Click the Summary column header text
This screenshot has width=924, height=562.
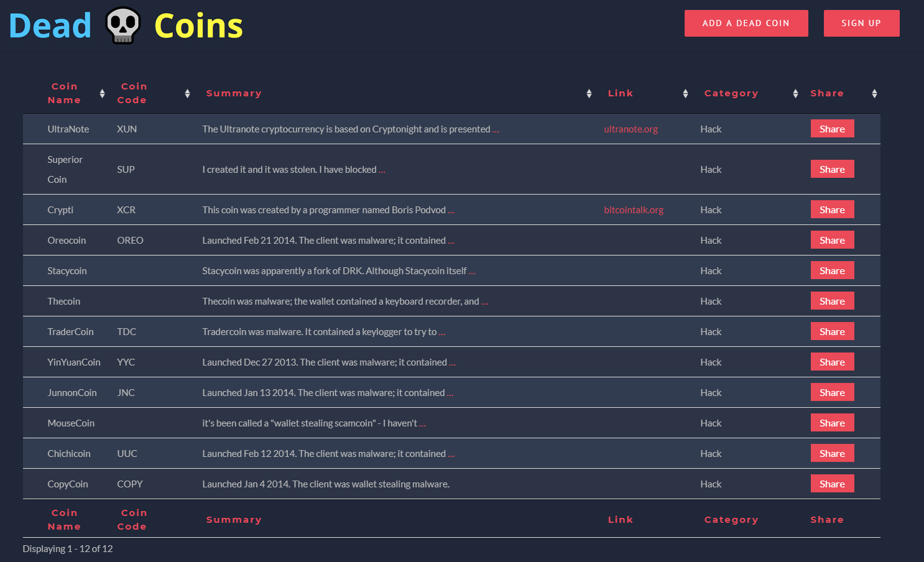[x=234, y=93]
